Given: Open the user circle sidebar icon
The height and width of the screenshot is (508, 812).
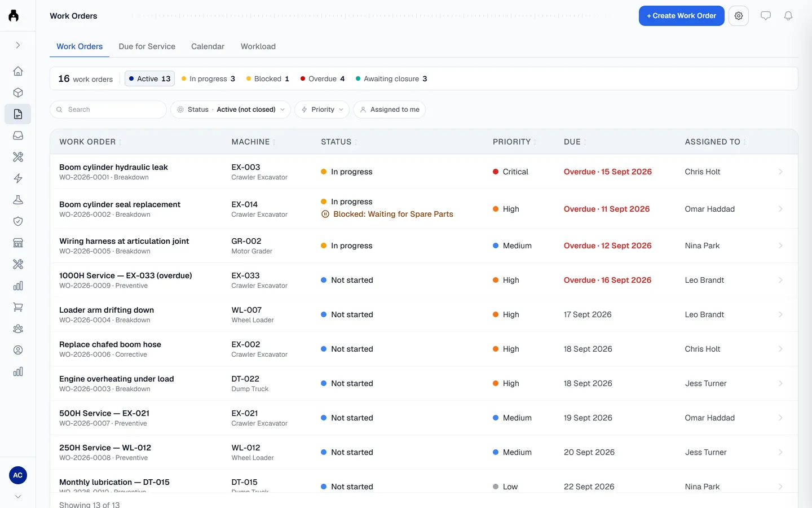Looking at the screenshot, I should [x=18, y=350].
